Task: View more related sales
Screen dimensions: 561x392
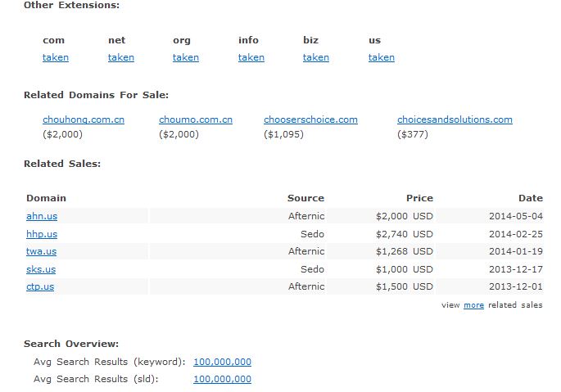Action: coord(473,305)
